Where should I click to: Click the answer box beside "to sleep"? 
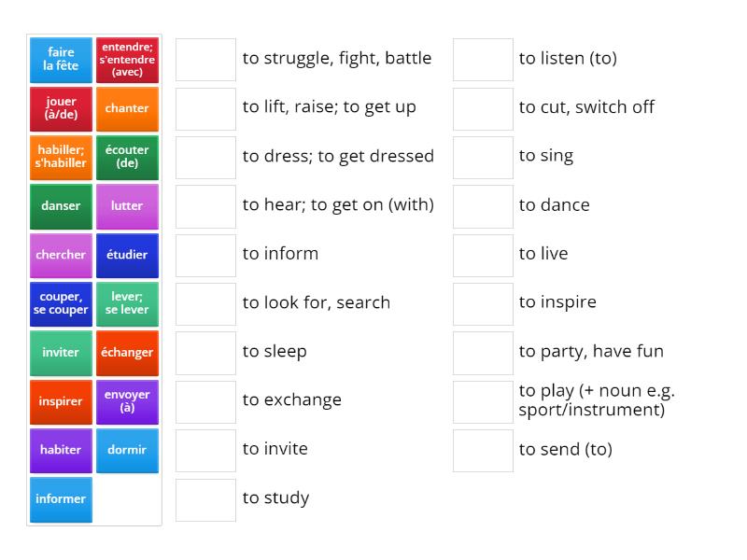tap(205, 352)
